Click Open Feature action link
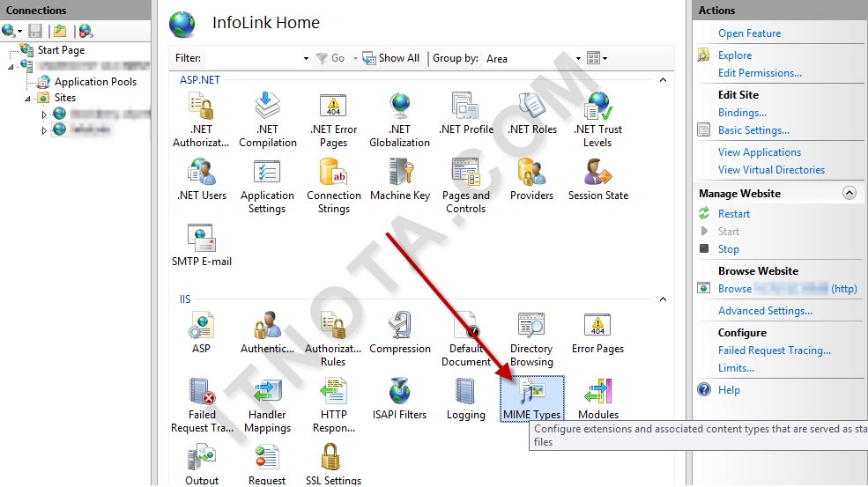This screenshot has height=487, width=868. pos(750,33)
